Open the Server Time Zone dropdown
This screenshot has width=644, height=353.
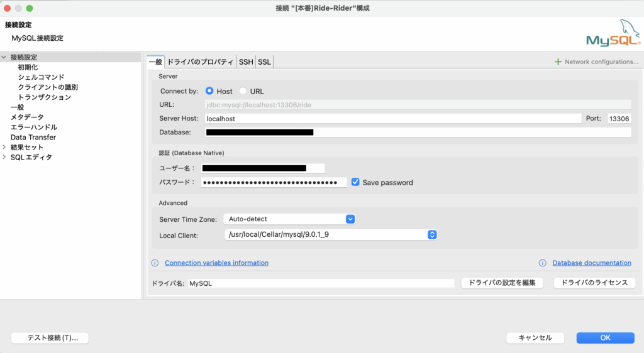[350, 219]
